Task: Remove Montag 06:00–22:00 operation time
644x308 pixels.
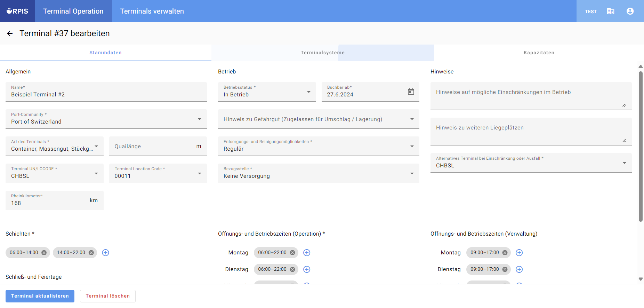Action: point(292,253)
